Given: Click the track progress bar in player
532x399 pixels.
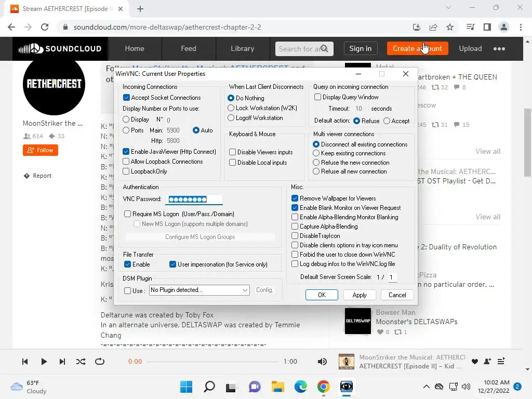Looking at the screenshot, I should click(x=213, y=362).
